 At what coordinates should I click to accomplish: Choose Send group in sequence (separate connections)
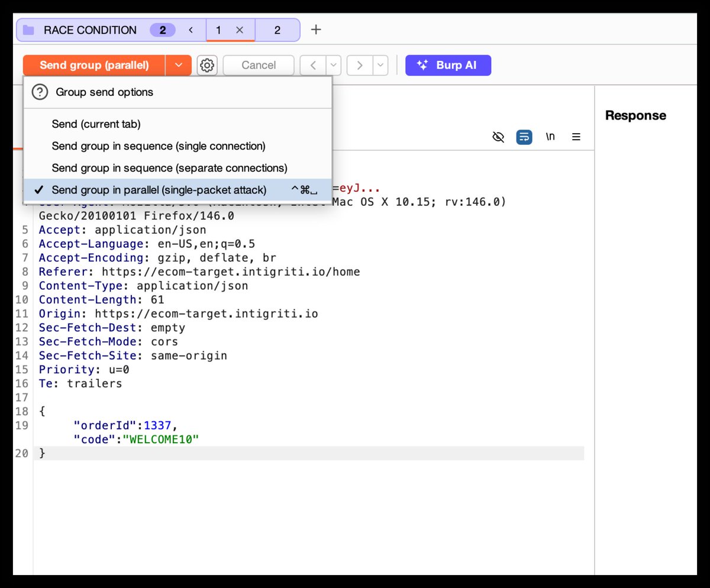pos(177,168)
